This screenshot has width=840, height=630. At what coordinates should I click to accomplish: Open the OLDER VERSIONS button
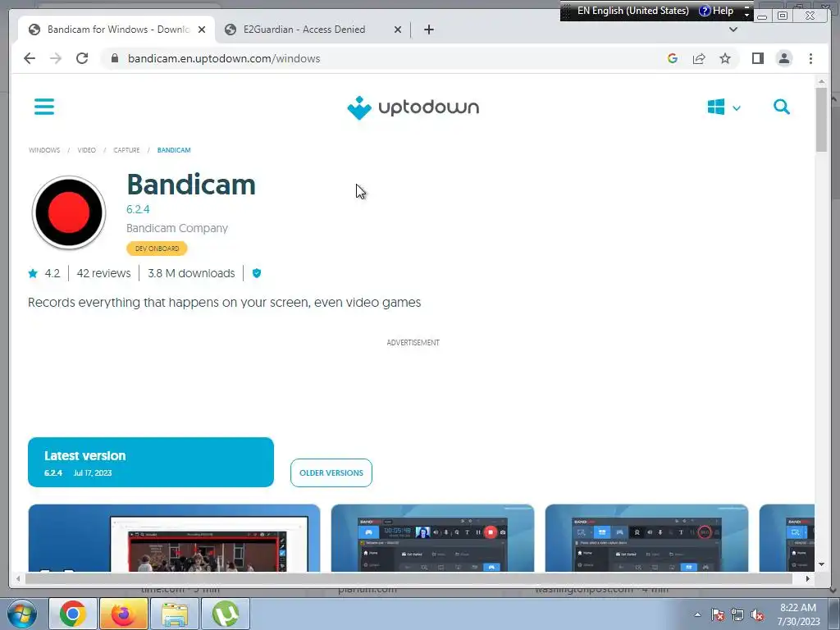tap(331, 472)
